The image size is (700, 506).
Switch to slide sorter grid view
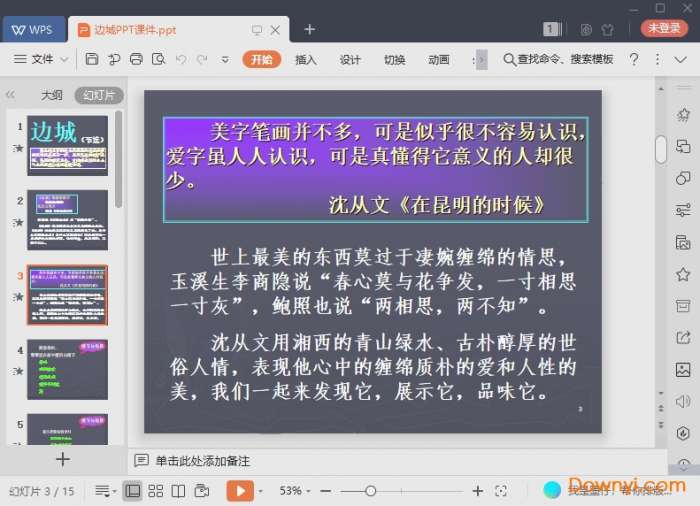pos(155,491)
